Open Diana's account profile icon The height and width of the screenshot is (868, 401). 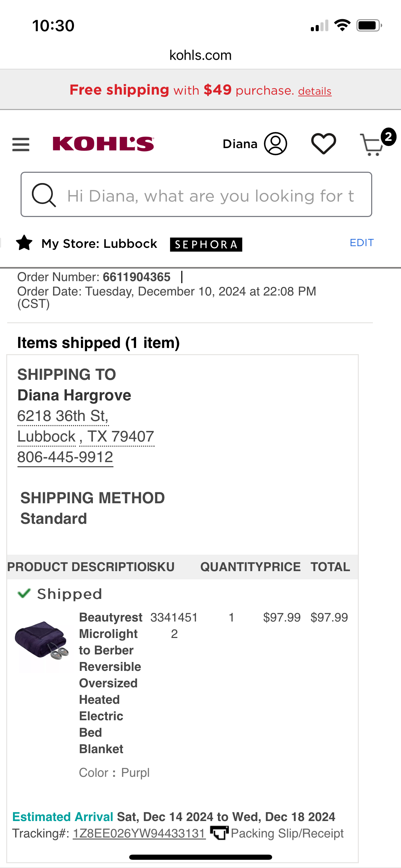pyautogui.click(x=275, y=144)
